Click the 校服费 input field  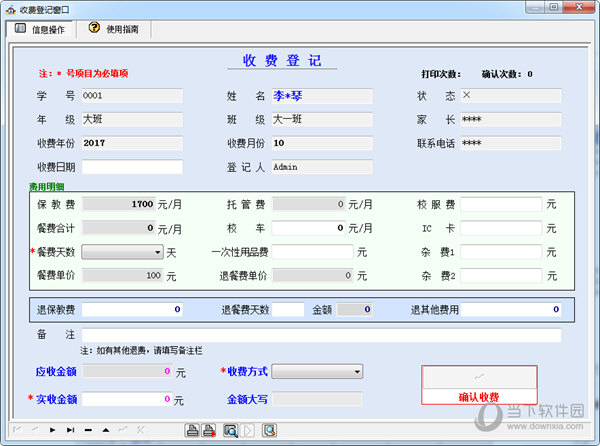tap(501, 204)
